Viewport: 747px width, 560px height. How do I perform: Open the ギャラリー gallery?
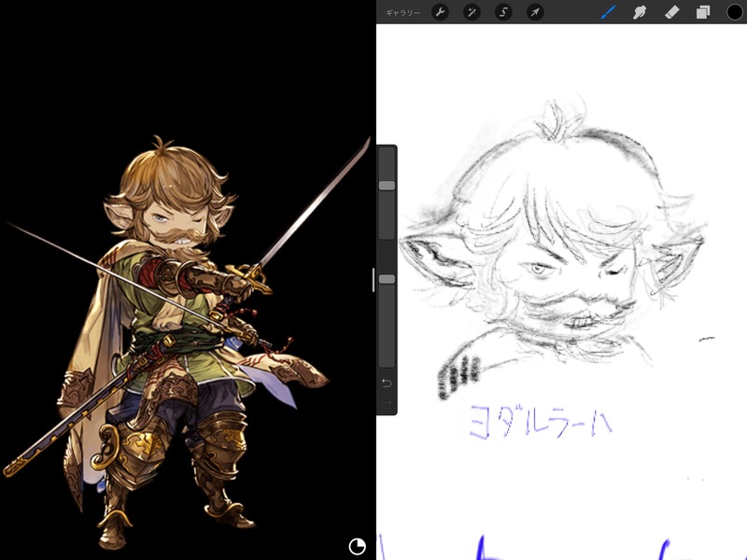[x=402, y=13]
